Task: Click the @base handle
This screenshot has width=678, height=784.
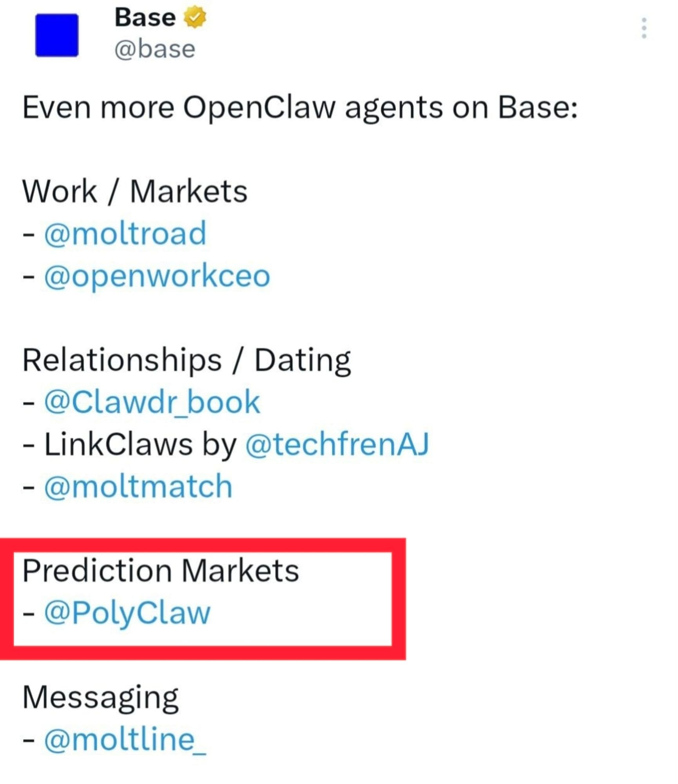Action: coord(155,49)
